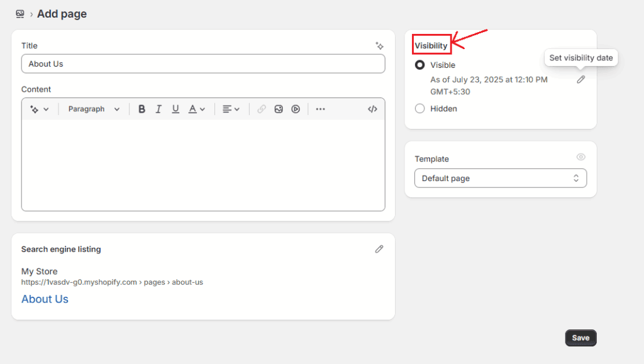Select the Visible radio button
The height and width of the screenshot is (364, 644).
419,65
